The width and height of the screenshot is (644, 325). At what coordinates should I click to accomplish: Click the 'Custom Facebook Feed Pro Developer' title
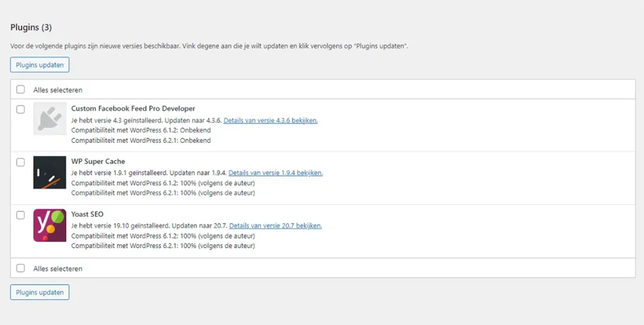[133, 109]
